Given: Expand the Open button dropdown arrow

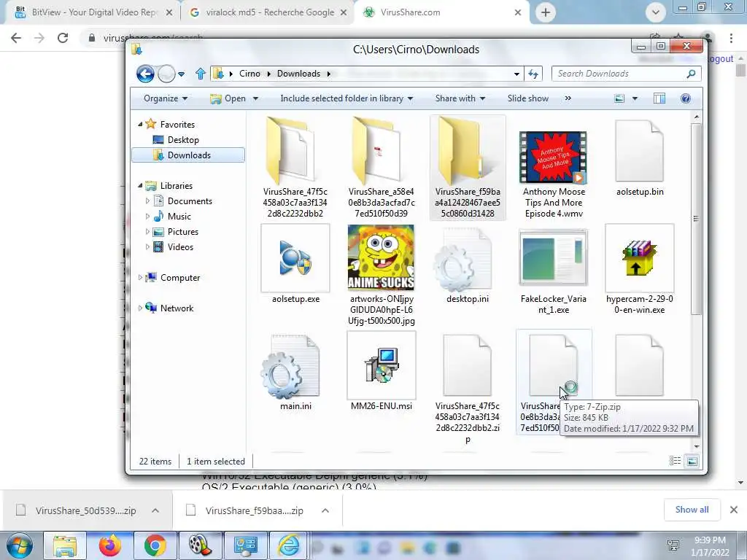Looking at the screenshot, I should 255,98.
